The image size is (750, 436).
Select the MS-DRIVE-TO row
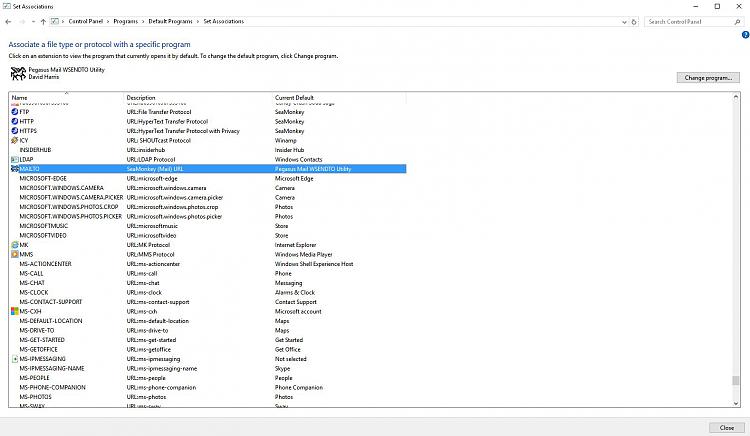point(208,330)
